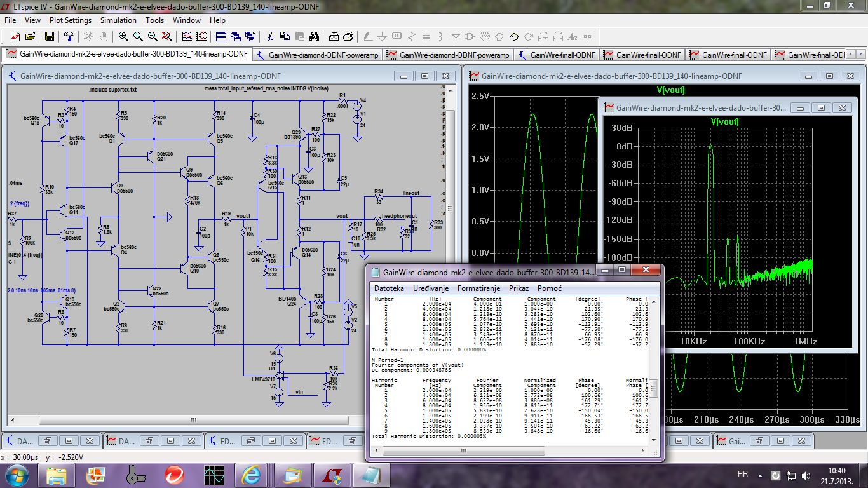Click the Label Net icon
Screen dimensions: 868x488
(x=397, y=36)
